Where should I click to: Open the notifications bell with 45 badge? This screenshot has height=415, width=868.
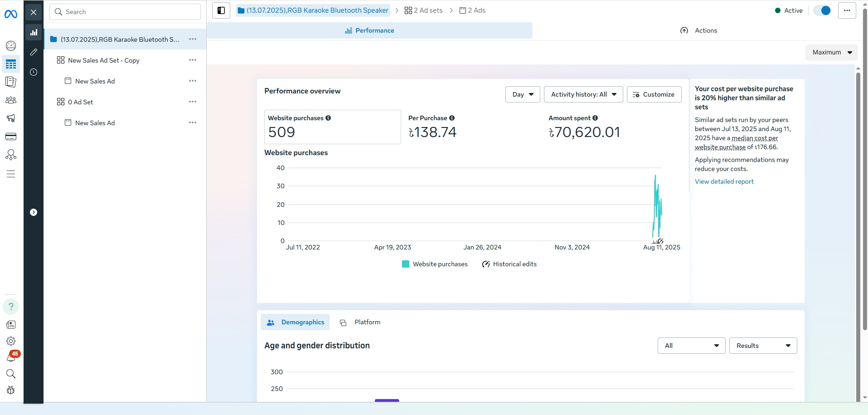[11, 358]
